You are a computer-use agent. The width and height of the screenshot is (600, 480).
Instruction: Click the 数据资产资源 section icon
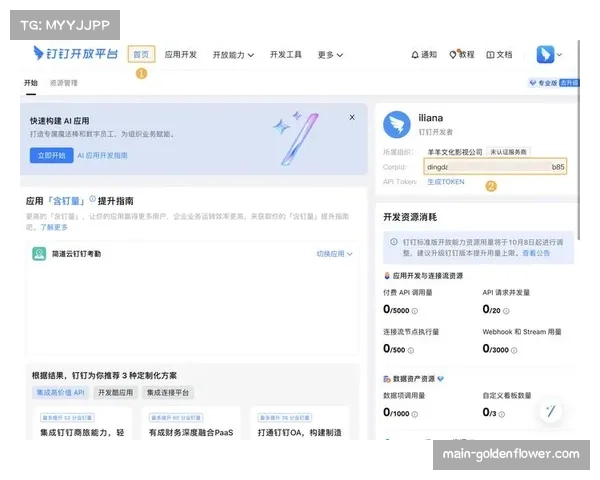[x=387, y=379]
